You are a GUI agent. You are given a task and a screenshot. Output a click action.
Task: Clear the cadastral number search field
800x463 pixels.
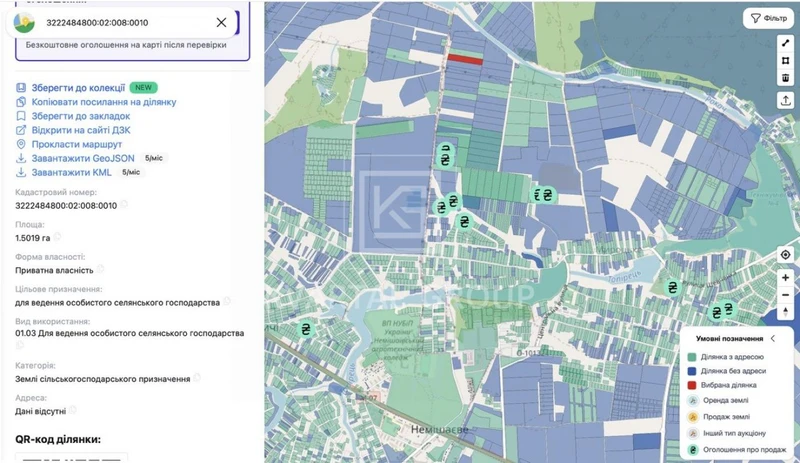[221, 22]
